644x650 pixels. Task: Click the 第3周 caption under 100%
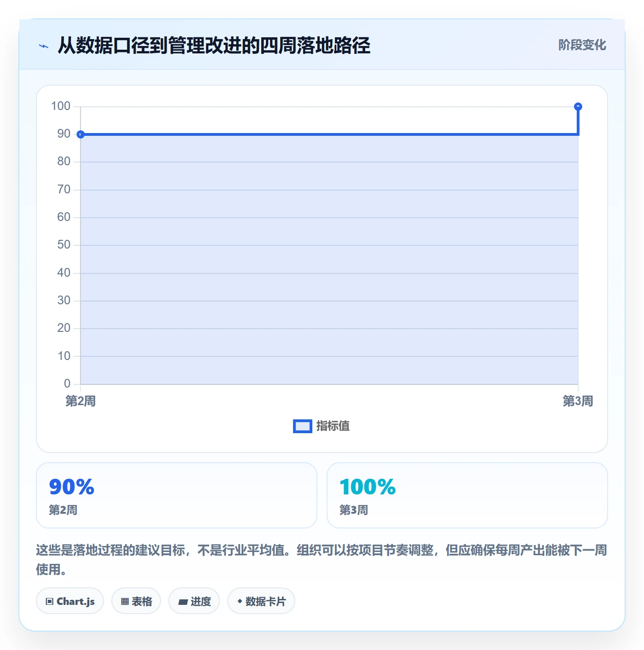coord(354,510)
